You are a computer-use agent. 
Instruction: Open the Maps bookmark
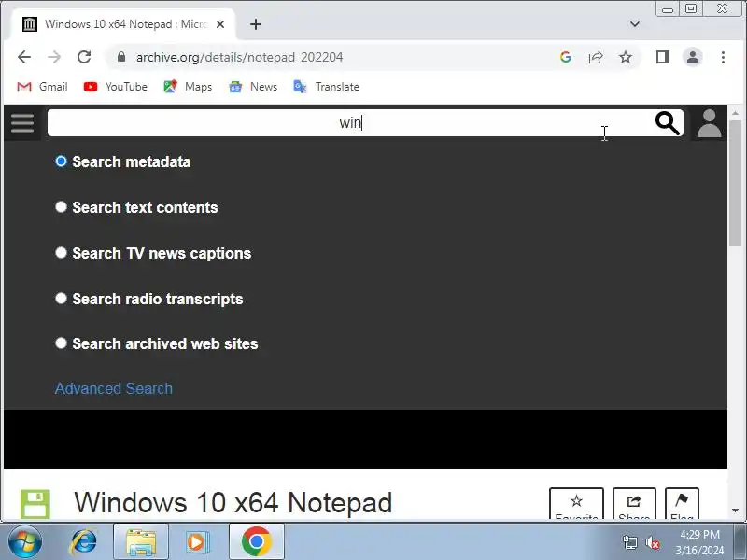coord(188,87)
